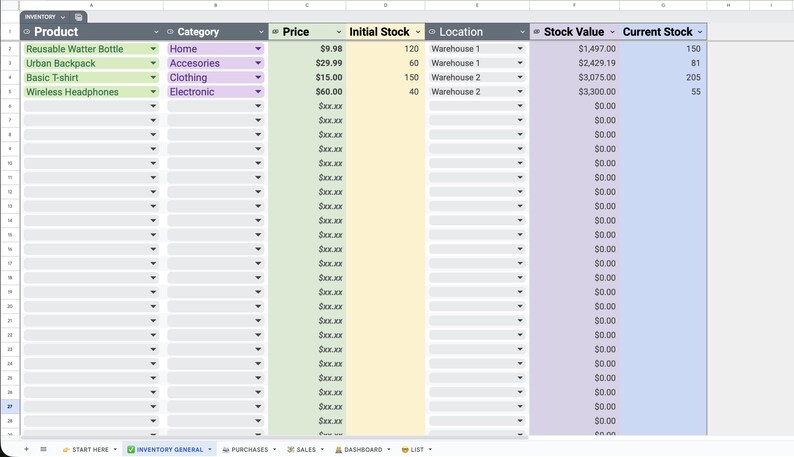
Task: Select the current stock cell showing 81
Action: [x=663, y=63]
